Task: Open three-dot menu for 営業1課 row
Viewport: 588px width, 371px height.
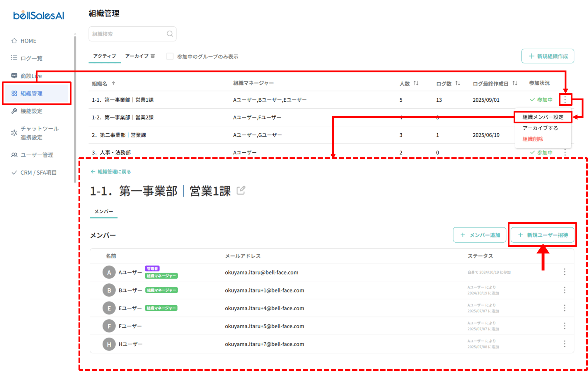Action: (565, 100)
